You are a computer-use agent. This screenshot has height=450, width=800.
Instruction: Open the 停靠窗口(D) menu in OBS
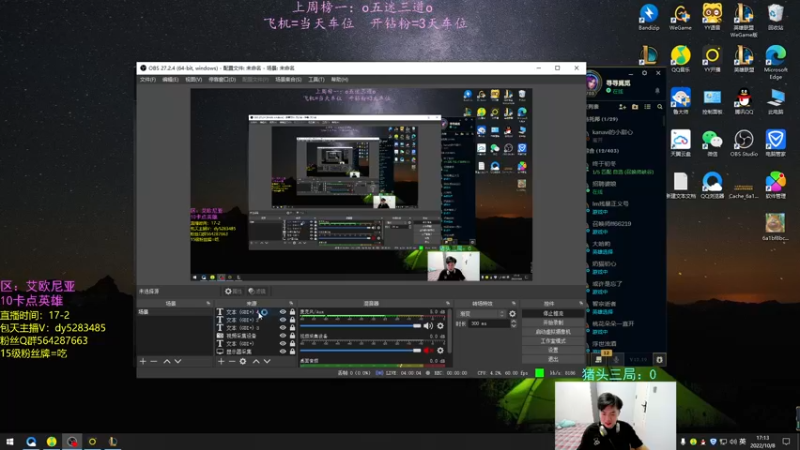tap(222, 80)
